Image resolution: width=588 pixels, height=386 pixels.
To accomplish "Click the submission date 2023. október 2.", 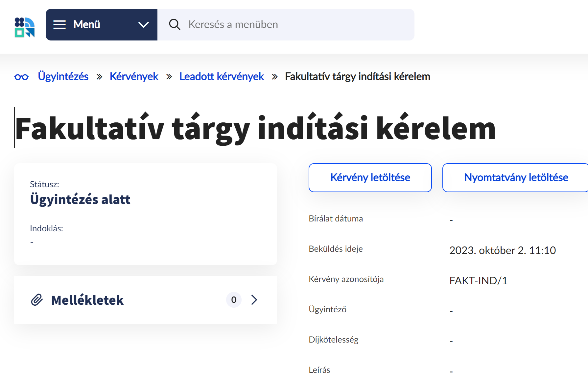I will coord(503,250).
